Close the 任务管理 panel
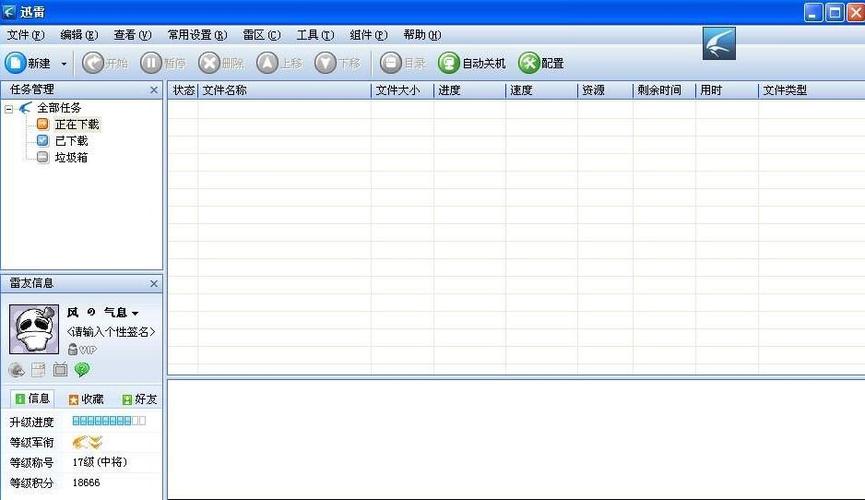The width and height of the screenshot is (865, 500). click(154, 90)
